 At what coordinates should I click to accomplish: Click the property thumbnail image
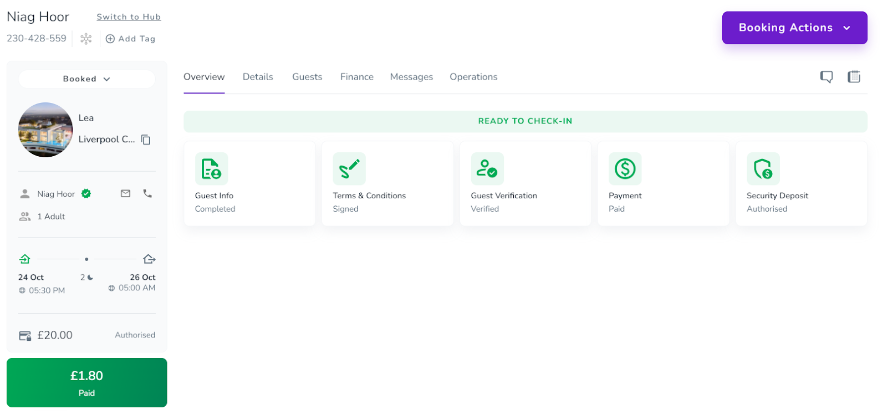tap(45, 130)
